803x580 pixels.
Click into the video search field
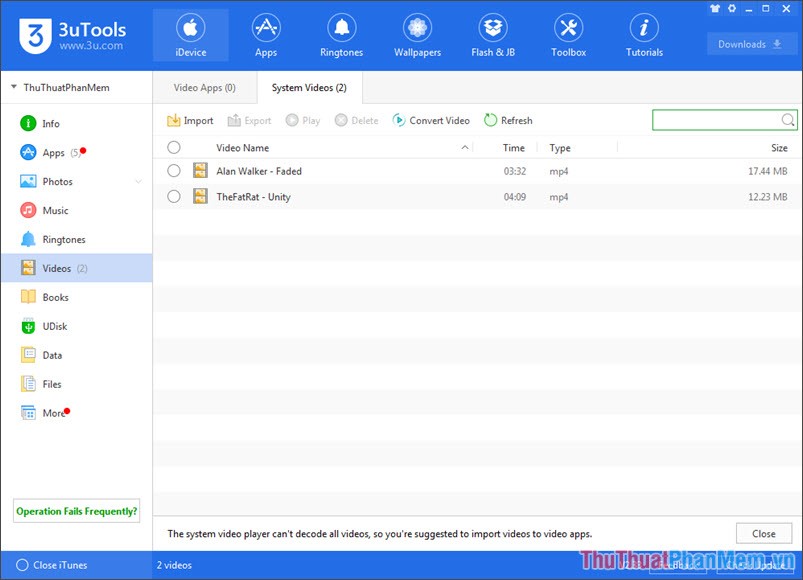click(716, 121)
